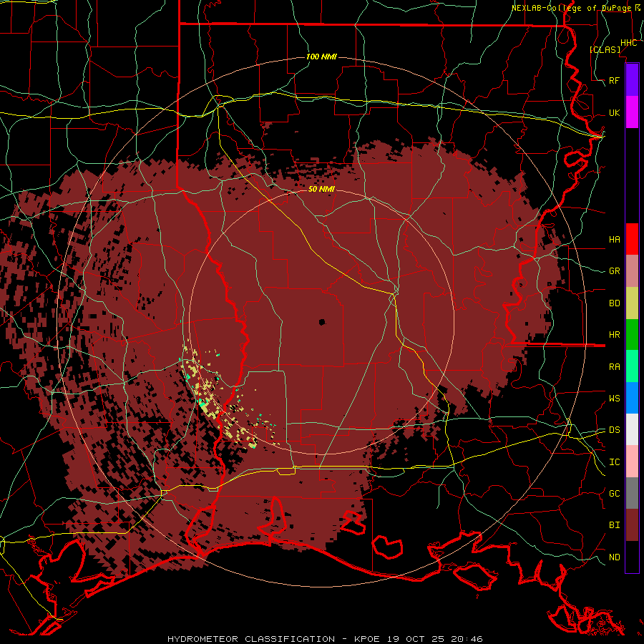Click the bright green RA swatch

tap(632, 366)
